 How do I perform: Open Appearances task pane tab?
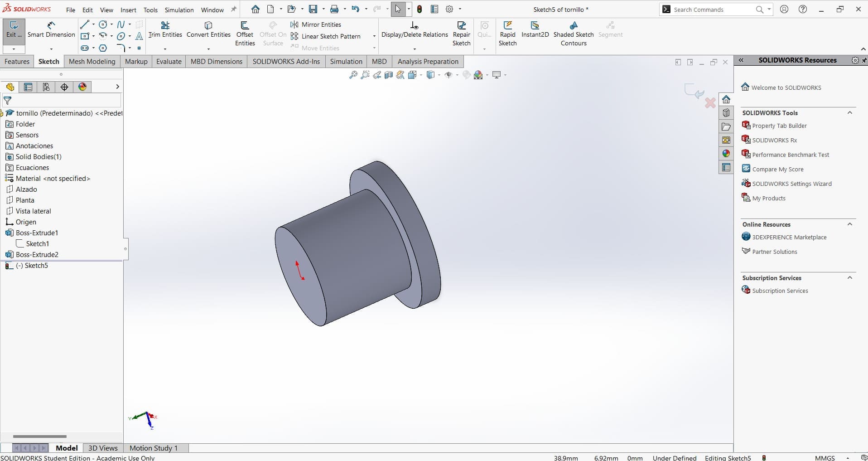(x=726, y=154)
